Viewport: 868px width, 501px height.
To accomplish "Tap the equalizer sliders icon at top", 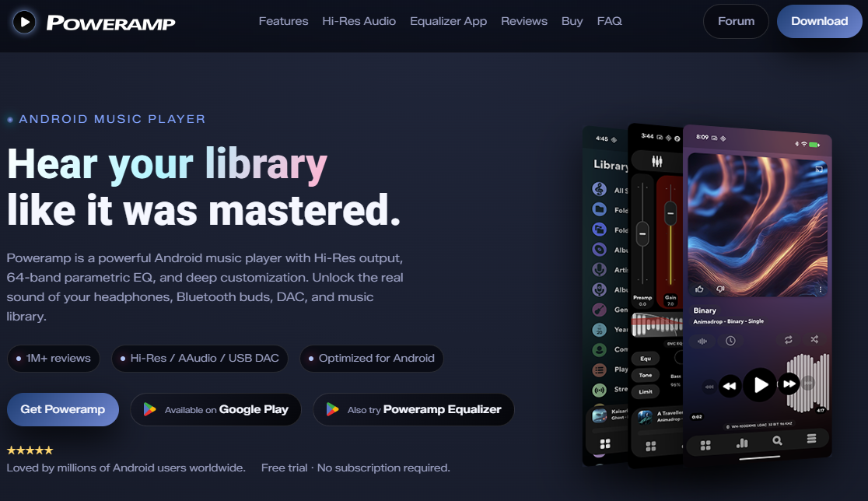I will click(x=657, y=161).
